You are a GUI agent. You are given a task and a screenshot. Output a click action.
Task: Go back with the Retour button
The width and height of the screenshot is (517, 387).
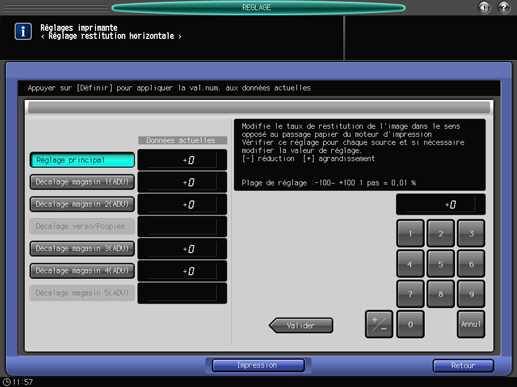(x=463, y=366)
